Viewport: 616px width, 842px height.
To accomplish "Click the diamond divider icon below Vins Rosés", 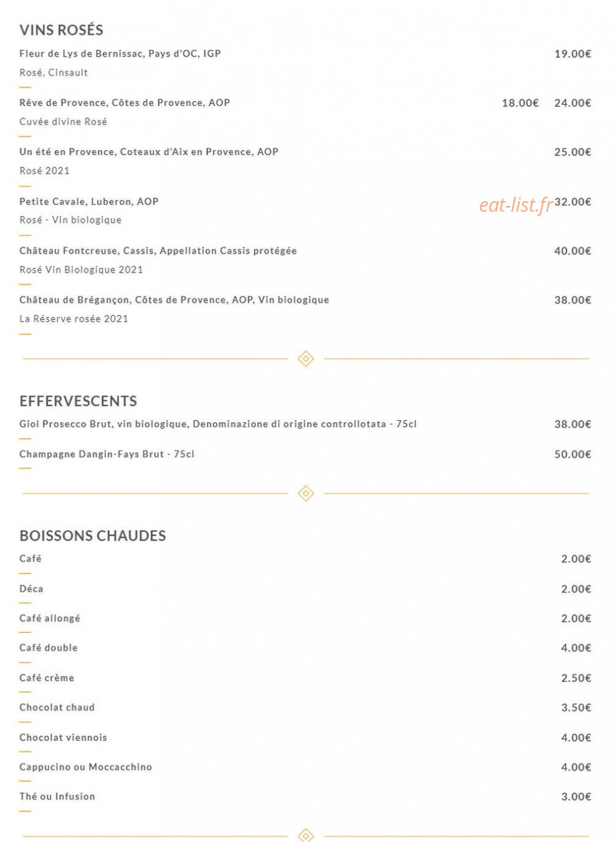I will click(x=306, y=359).
